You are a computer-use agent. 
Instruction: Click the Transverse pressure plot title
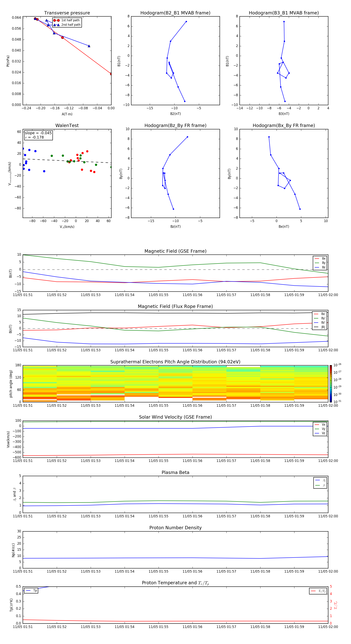tap(67, 13)
